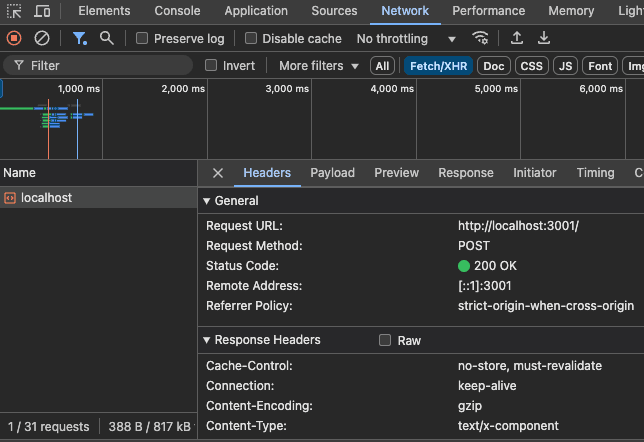
Task: Check the Disable cache option
Action: click(x=251, y=39)
